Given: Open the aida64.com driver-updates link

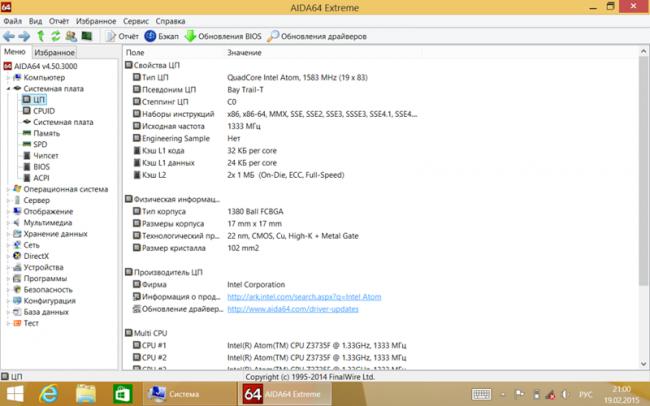Looking at the screenshot, I should pyautogui.click(x=293, y=309).
